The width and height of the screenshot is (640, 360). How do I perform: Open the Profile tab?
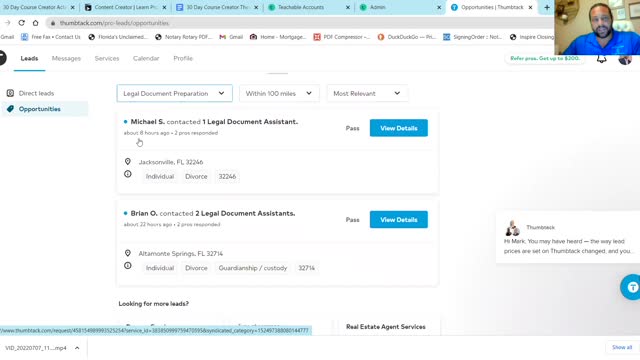[x=183, y=58]
